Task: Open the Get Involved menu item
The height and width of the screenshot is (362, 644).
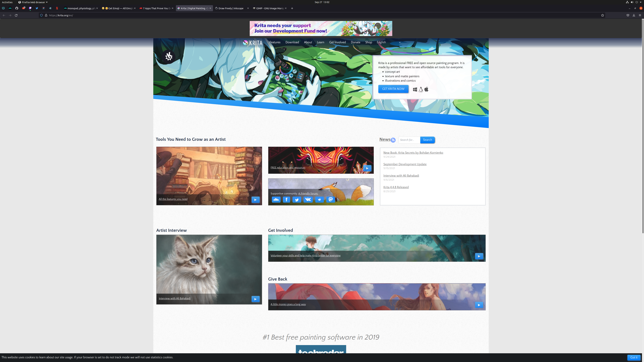Action: click(x=337, y=42)
